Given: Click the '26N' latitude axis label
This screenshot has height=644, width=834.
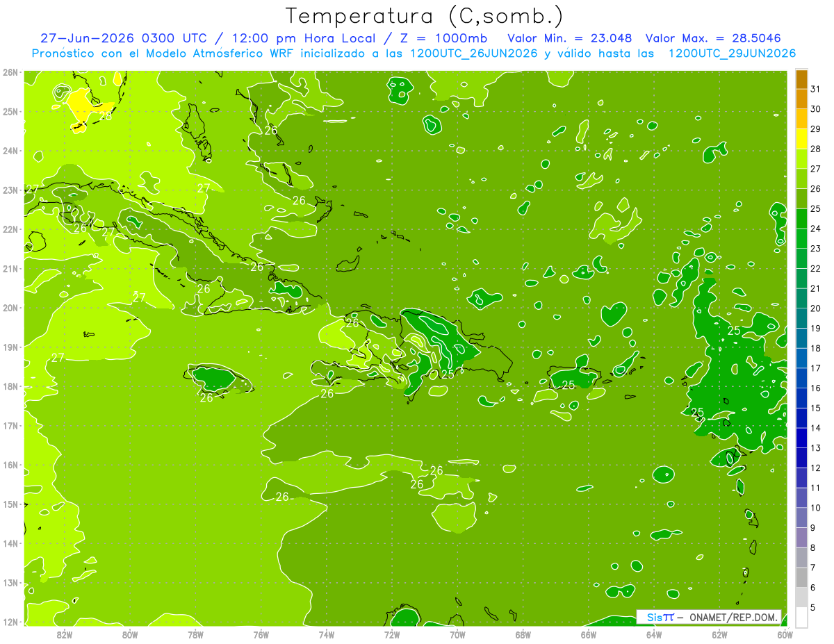Looking at the screenshot, I should pyautogui.click(x=10, y=72).
